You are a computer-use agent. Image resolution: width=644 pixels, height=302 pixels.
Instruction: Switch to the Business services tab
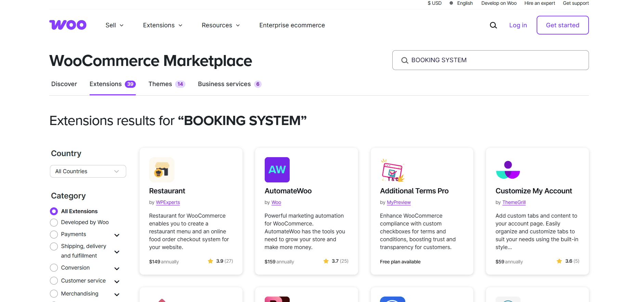pos(229,84)
